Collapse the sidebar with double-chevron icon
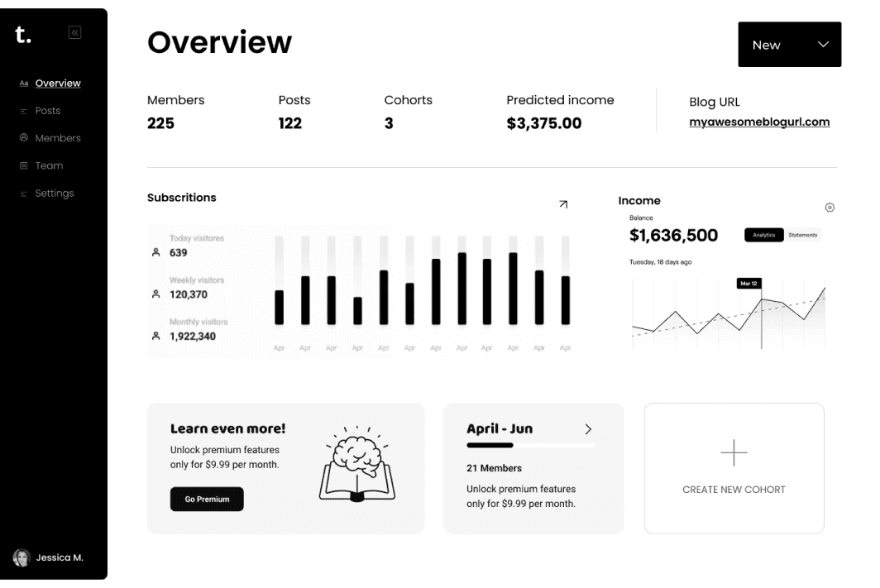Image resolution: width=880 pixels, height=588 pixels. (x=74, y=32)
